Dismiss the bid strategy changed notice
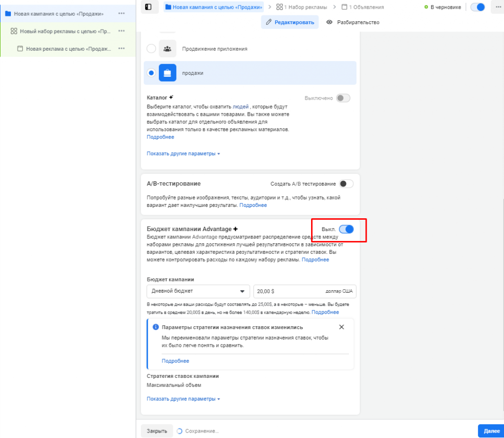Image resolution: width=504 pixels, height=438 pixels. 342,327
